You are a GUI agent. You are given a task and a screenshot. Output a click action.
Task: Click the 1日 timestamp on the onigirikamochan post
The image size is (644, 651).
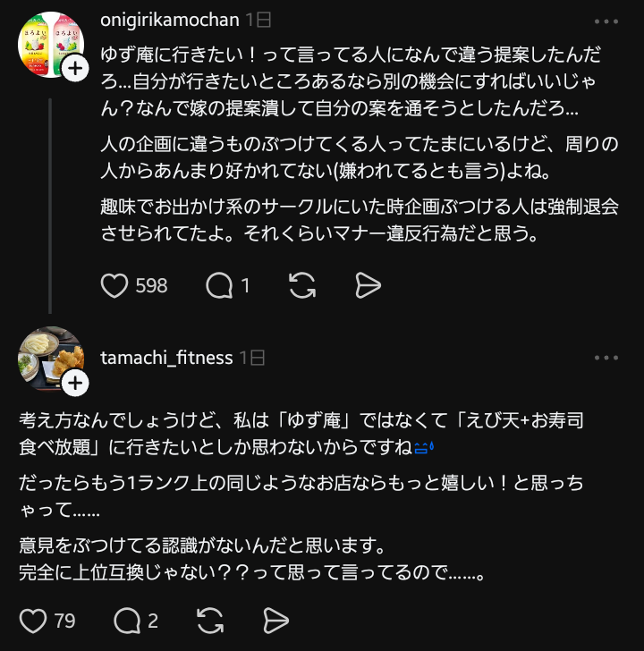tap(258, 20)
